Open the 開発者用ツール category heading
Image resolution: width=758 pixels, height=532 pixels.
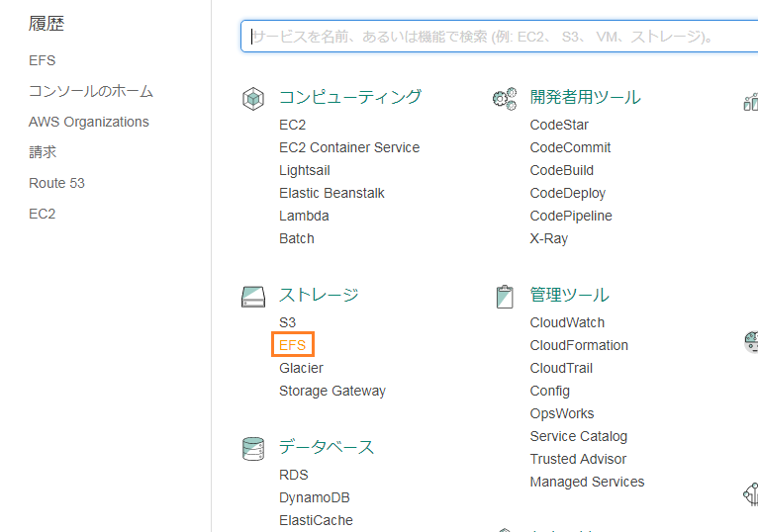click(x=586, y=97)
